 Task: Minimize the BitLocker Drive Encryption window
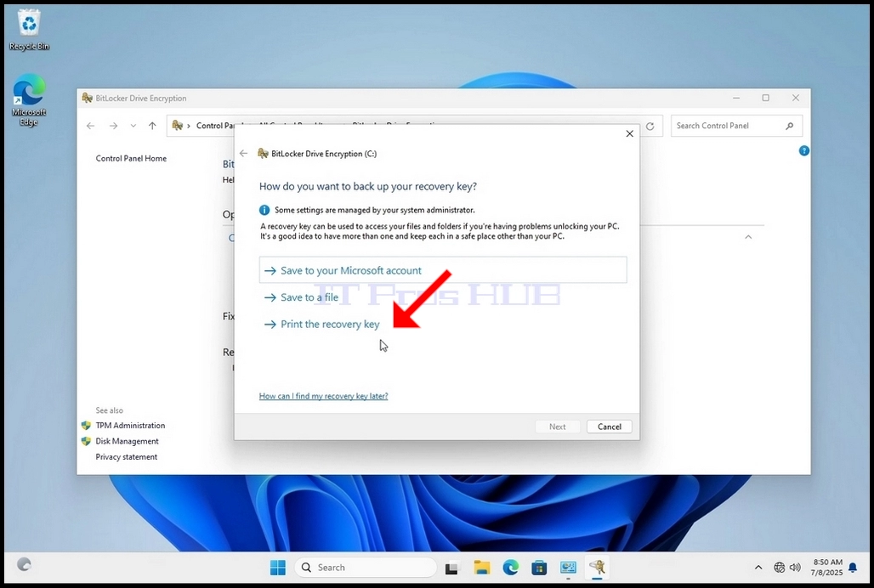point(736,98)
